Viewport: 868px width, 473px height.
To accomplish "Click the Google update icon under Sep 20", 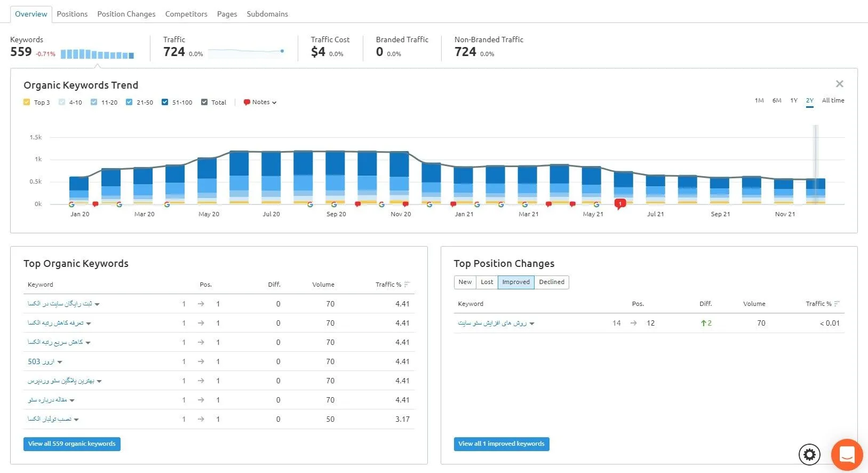I will click(334, 204).
